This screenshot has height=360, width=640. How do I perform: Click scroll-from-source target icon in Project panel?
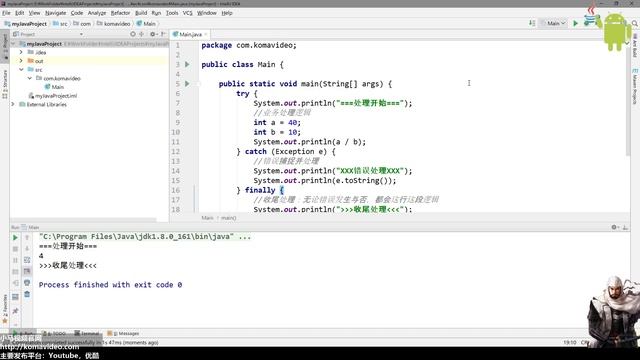coord(133,34)
